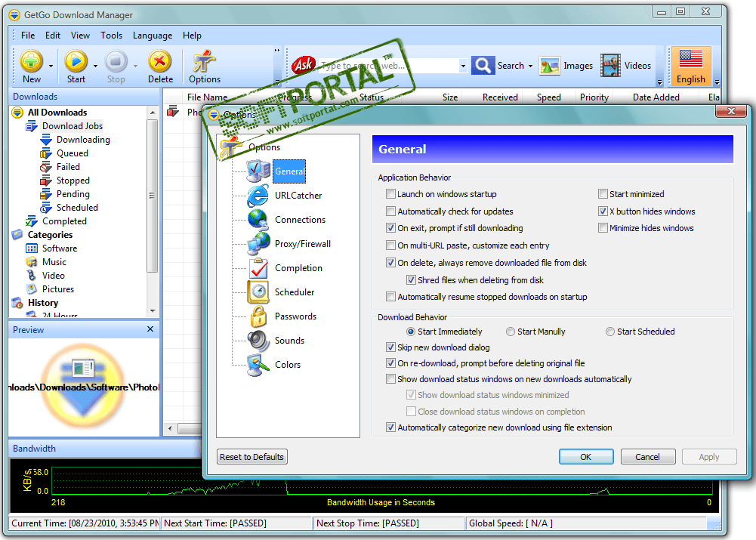Click Cancel in the Options dialog
The image size is (756, 540).
[x=647, y=457]
